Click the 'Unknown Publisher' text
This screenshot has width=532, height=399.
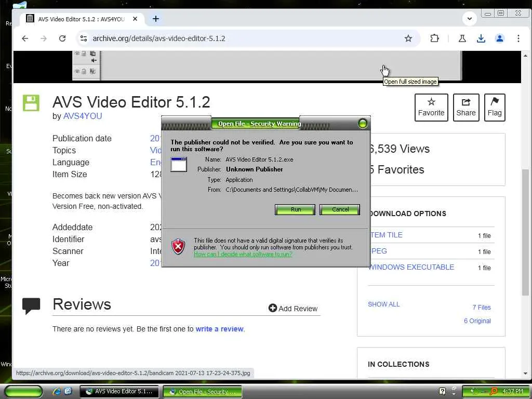255,169
